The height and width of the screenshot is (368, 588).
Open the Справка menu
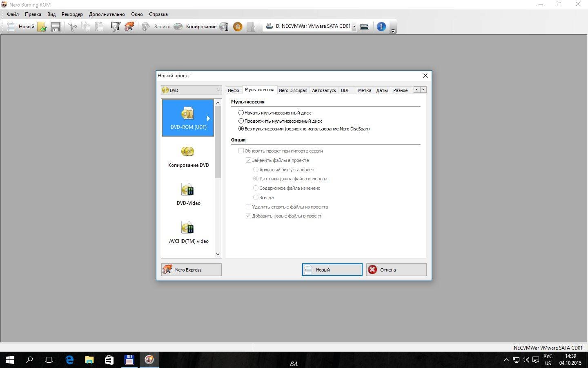(158, 14)
